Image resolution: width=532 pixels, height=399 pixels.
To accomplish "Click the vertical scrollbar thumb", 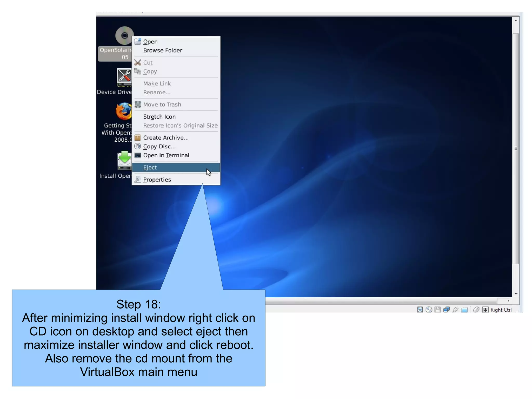I will coord(516,148).
